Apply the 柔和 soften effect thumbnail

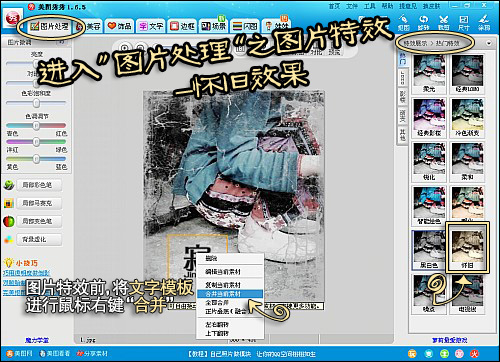coord(467,162)
